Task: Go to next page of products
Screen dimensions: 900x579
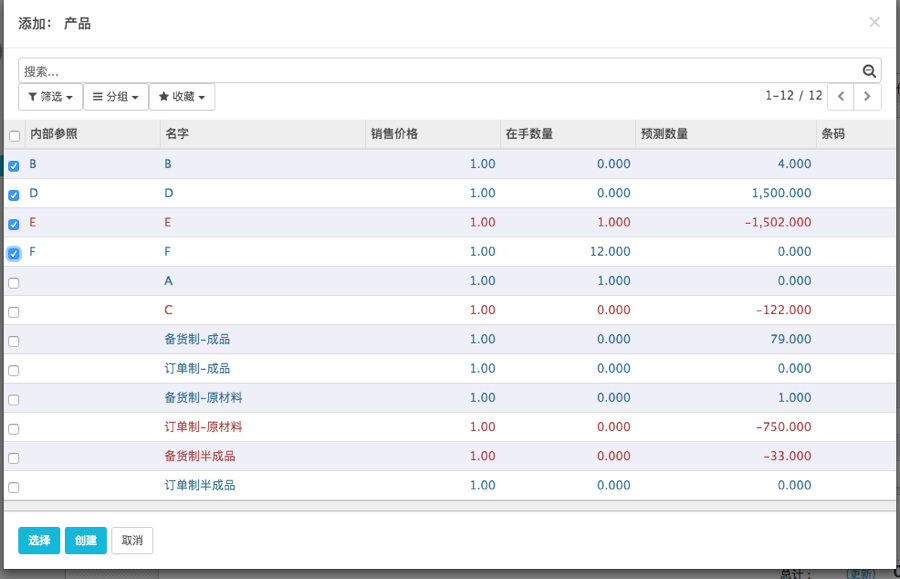Action: [867, 96]
